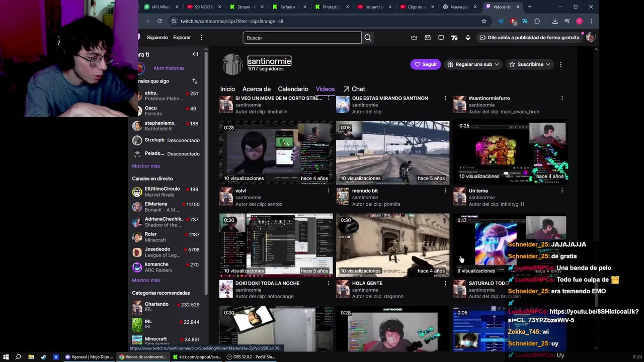Screen dimensions: 644x362
Task: Open options for the 'menudo bit' clip
Action: pyautogui.click(x=445, y=191)
